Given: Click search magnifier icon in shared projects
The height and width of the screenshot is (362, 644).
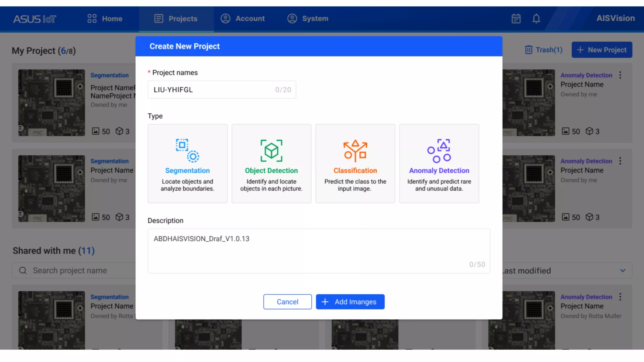Looking at the screenshot, I should point(23,270).
